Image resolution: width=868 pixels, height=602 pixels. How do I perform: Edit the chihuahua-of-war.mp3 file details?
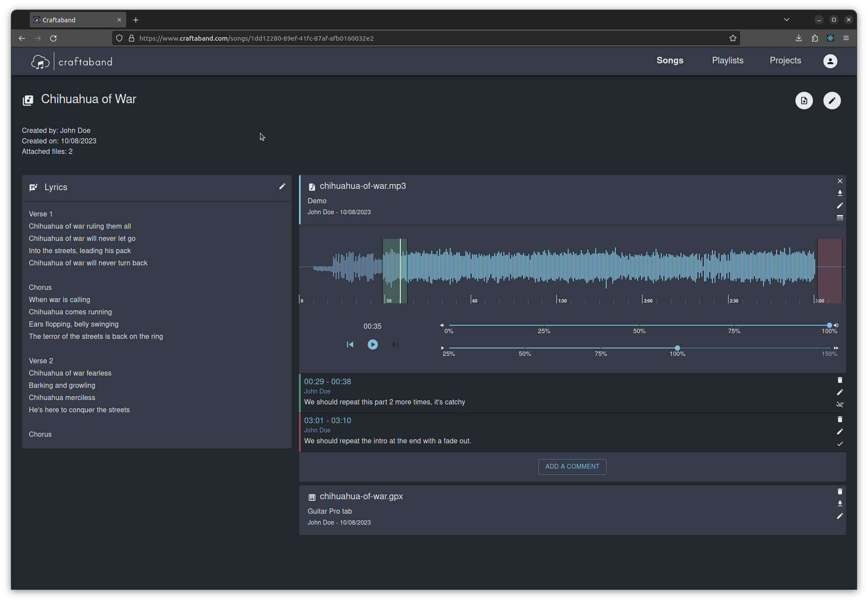840,205
